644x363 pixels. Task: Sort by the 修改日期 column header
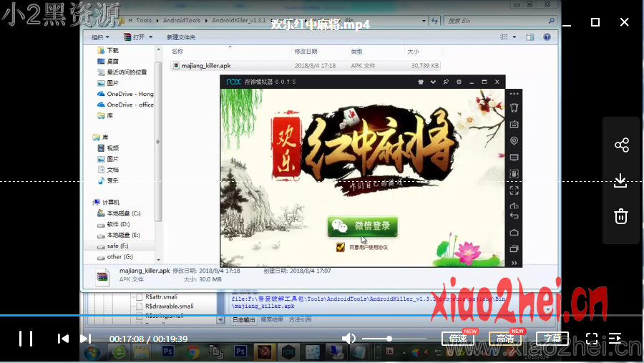click(x=306, y=52)
